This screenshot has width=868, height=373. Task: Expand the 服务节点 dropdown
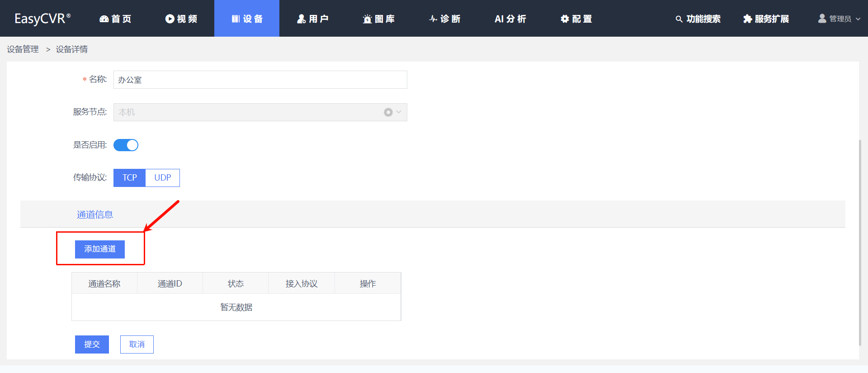pyautogui.click(x=399, y=112)
